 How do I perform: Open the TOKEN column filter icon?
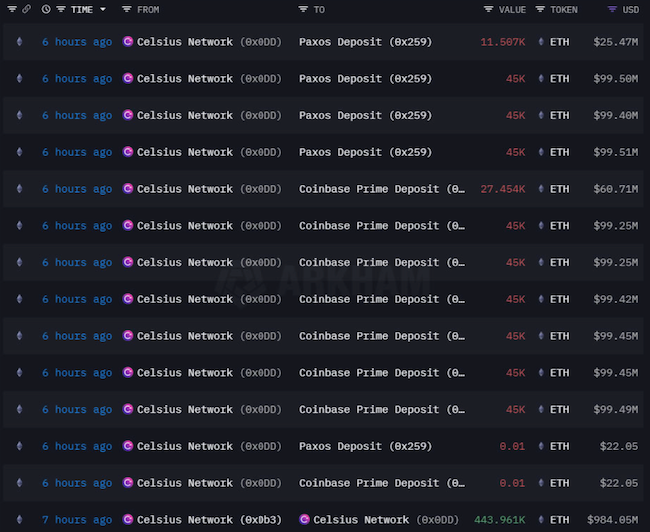click(540, 9)
